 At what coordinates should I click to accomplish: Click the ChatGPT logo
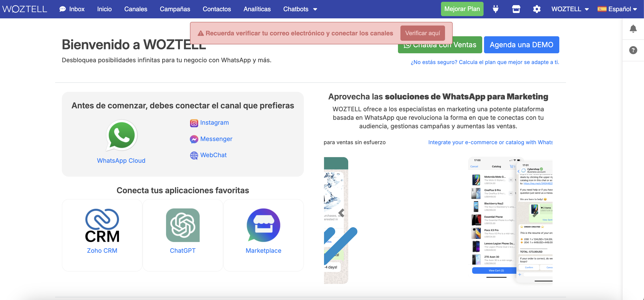(183, 225)
